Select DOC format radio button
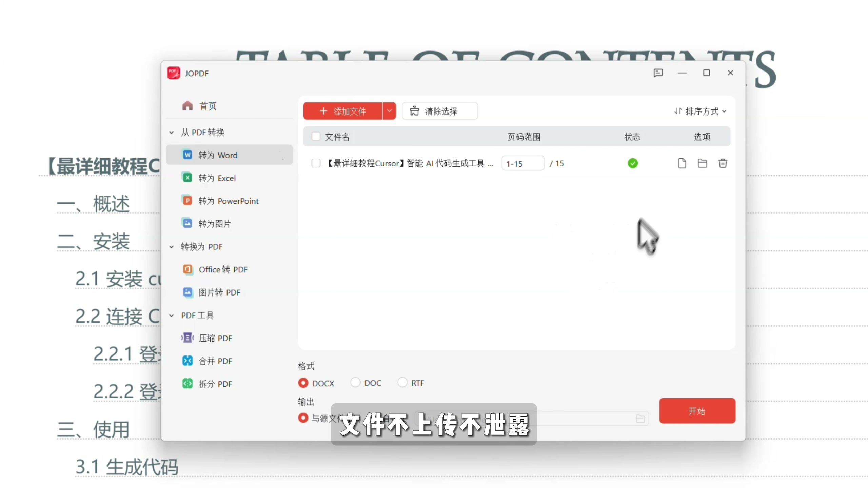The image size is (868, 488). (x=355, y=383)
